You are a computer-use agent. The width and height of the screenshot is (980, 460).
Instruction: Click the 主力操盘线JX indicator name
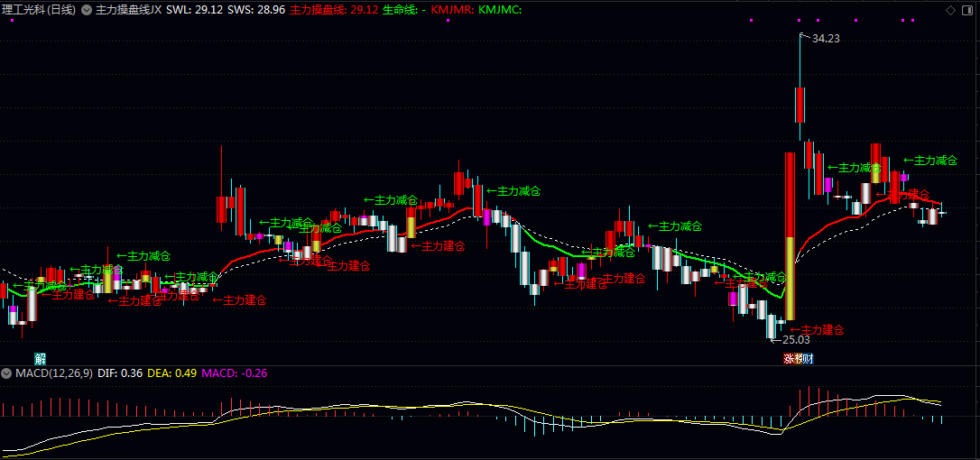click(x=129, y=10)
